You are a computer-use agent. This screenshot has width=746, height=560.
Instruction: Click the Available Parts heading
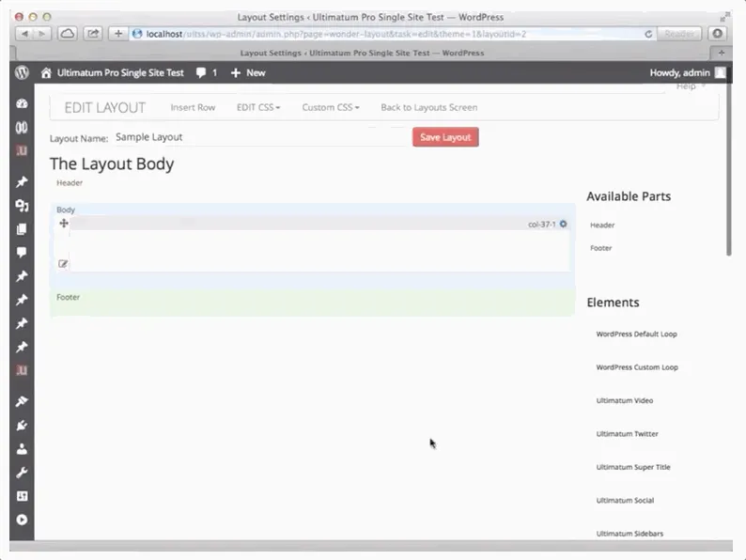629,196
